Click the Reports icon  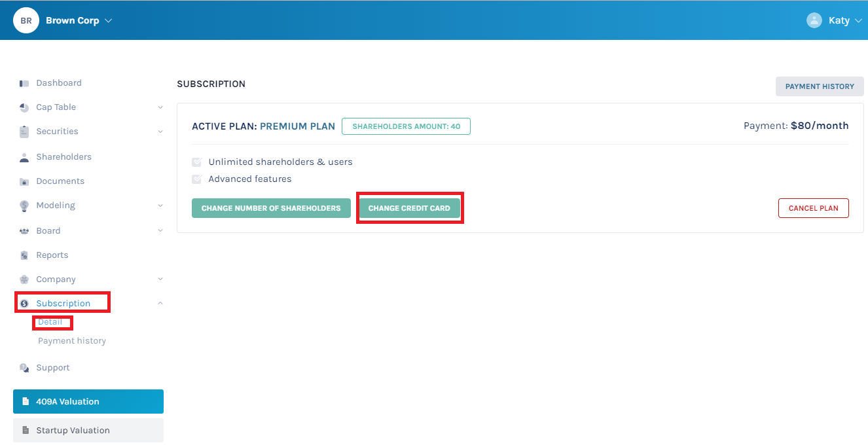(24, 255)
